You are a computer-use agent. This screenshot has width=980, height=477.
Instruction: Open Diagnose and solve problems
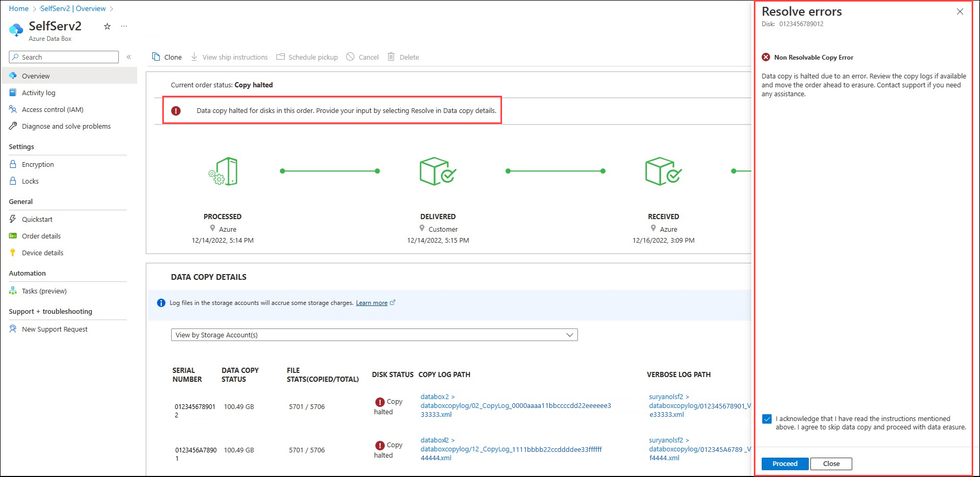(x=66, y=126)
